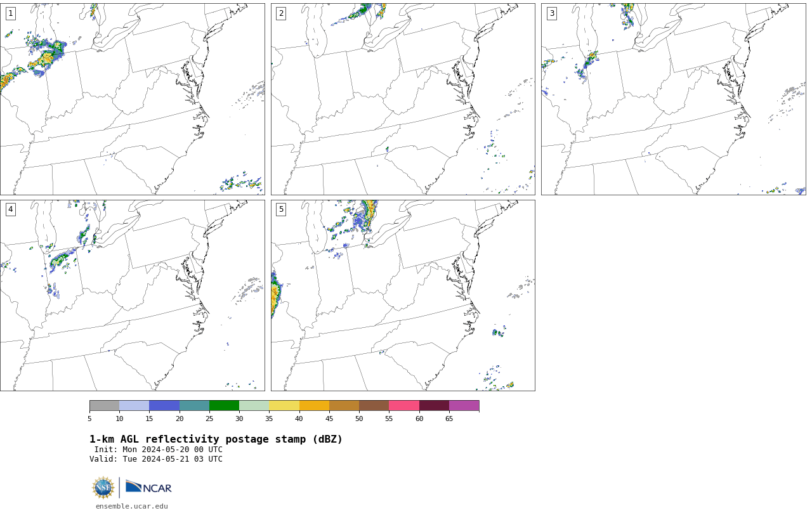This screenshot has height=513, width=812.
Task: Click the colorbar tick label 5
Action: pos(89,419)
